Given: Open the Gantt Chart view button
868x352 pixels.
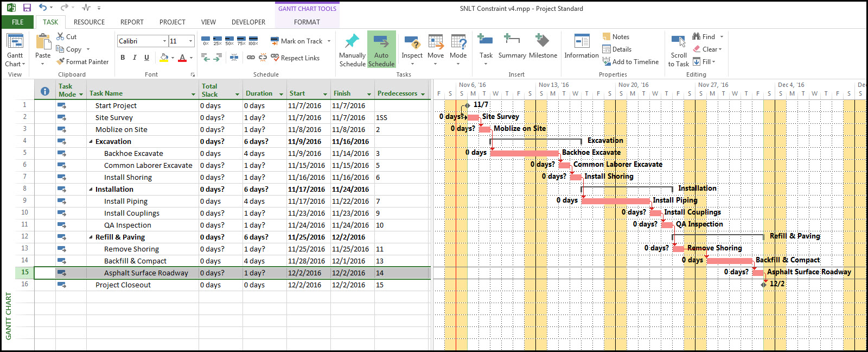Looking at the screenshot, I should click(x=15, y=50).
